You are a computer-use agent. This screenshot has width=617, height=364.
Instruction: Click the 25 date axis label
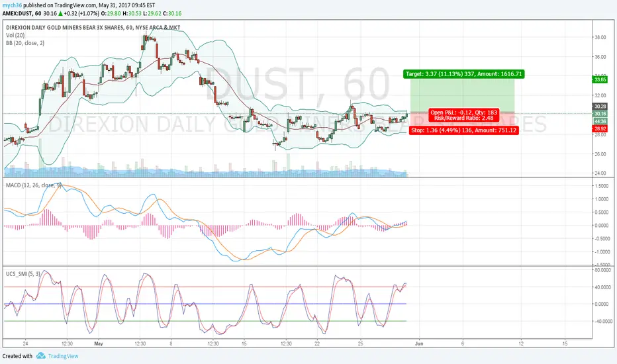360,343
